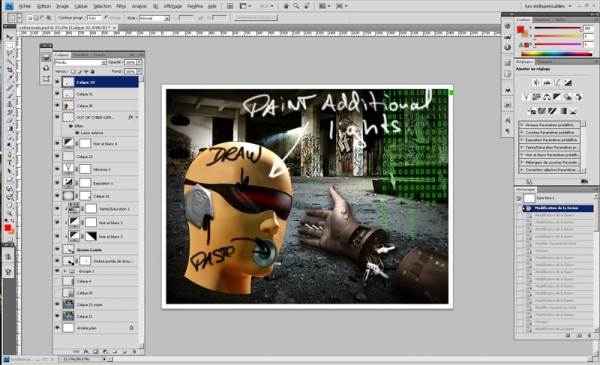Expand Niveaux Paramètres prédéfinis presets
The height and width of the screenshot is (365, 600).
click(522, 125)
